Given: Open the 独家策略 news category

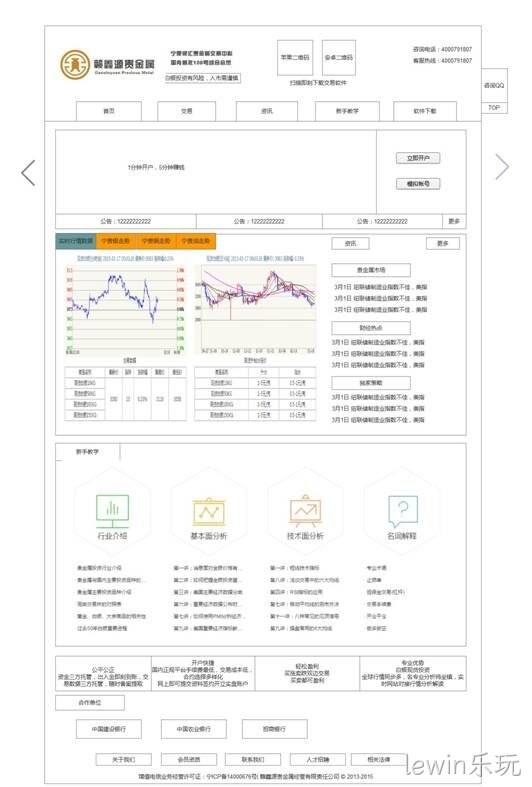Looking at the screenshot, I should click(x=371, y=383).
